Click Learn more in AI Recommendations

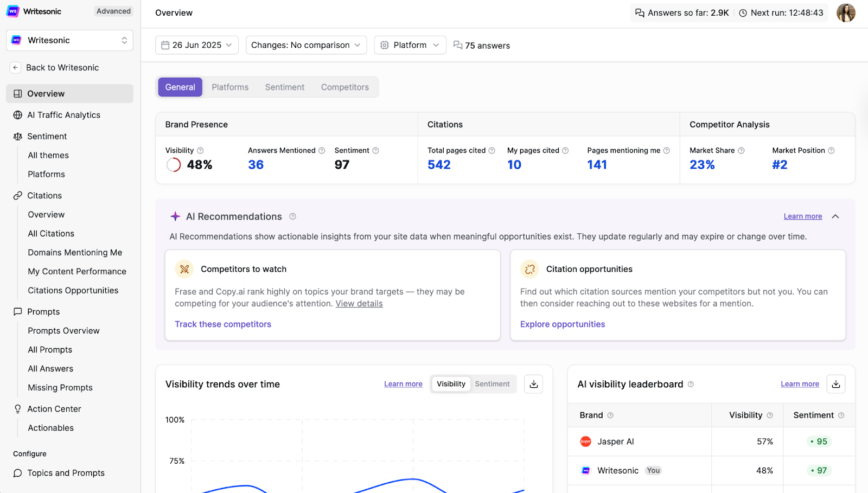(803, 216)
